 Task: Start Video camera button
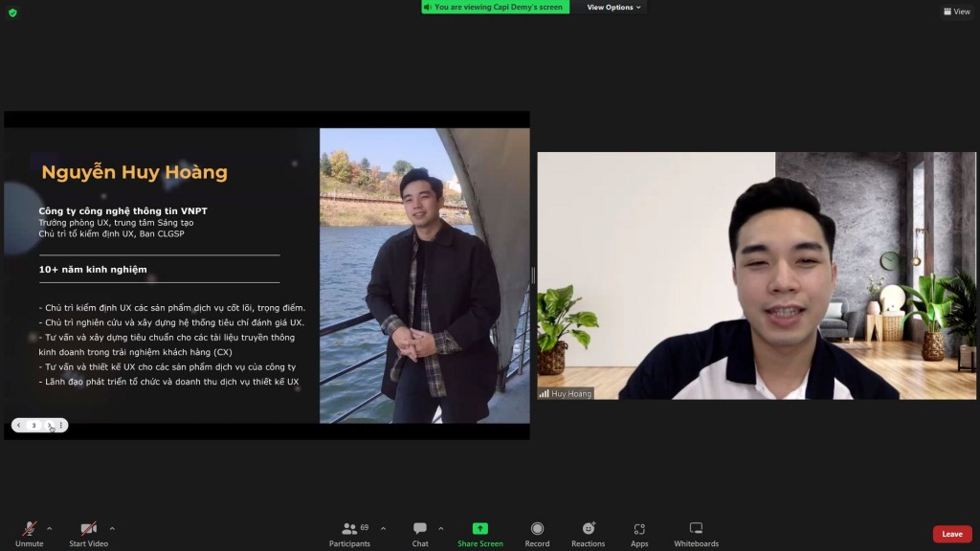pos(88,534)
